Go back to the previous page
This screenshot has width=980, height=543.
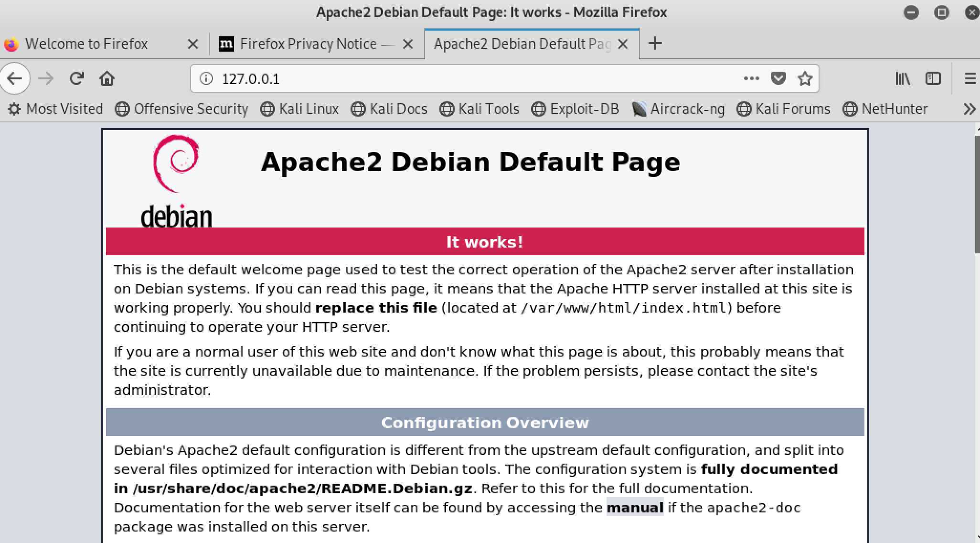pos(14,78)
